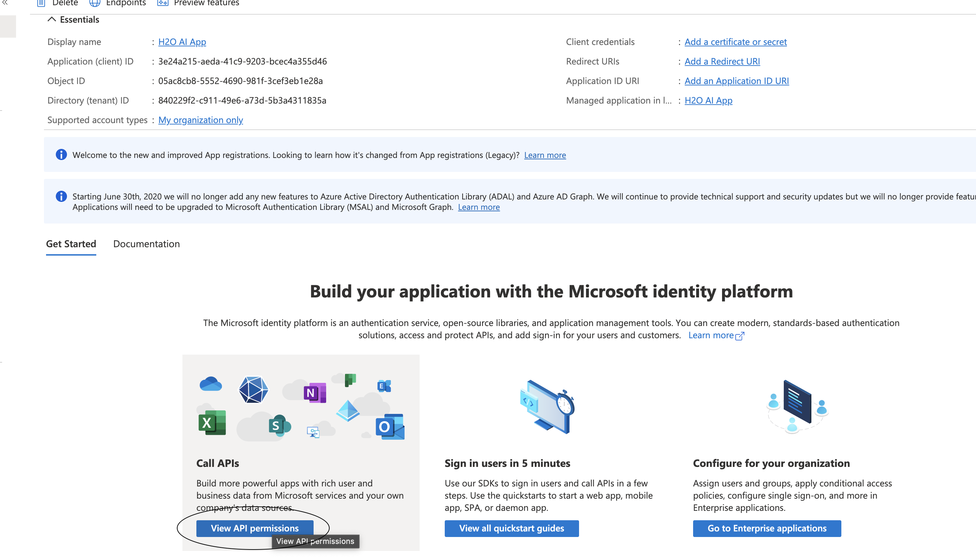
Task: Click Learn more under identity platform description
Action: tap(711, 335)
